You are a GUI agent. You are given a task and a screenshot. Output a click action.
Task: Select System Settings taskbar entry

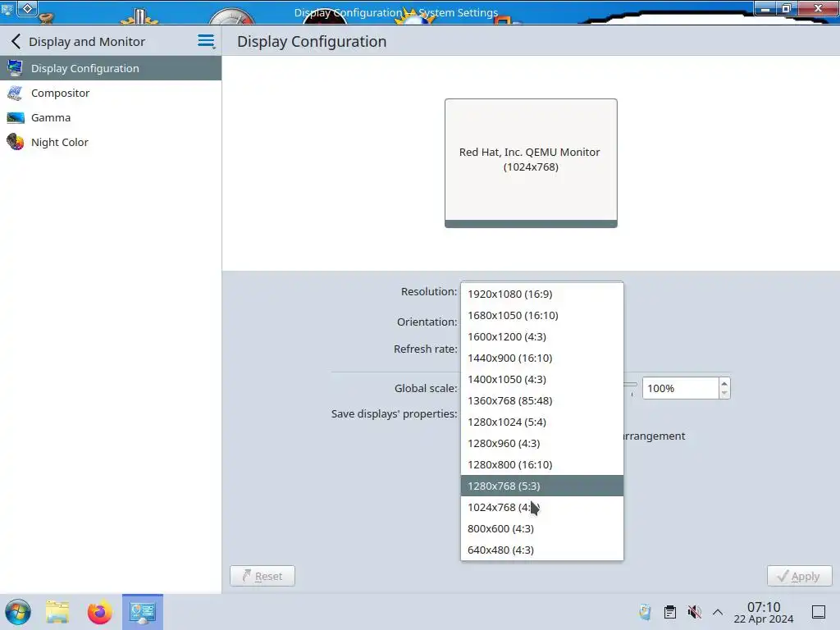[x=143, y=612]
